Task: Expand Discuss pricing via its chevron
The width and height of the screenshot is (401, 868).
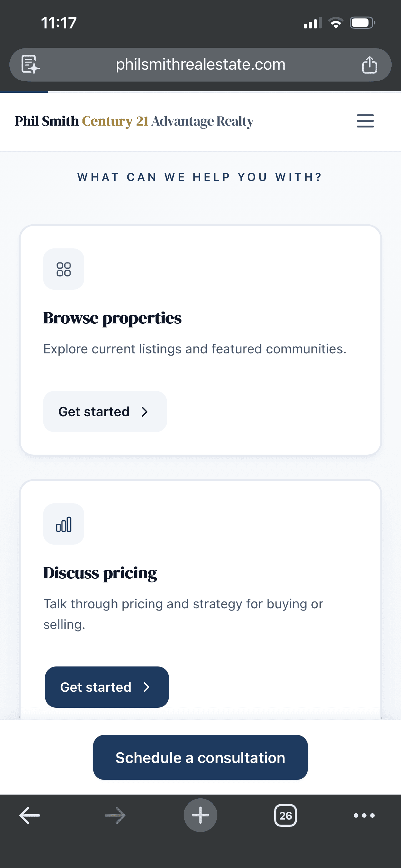Action: pos(147,687)
